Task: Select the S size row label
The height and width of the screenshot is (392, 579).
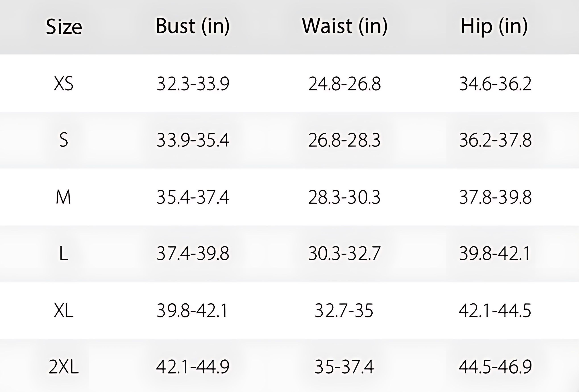Action: click(x=64, y=140)
